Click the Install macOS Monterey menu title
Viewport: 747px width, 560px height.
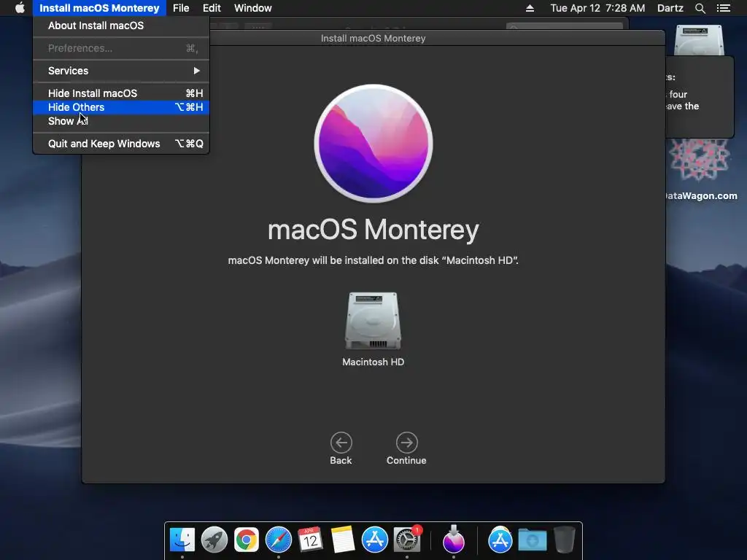pyautogui.click(x=99, y=8)
